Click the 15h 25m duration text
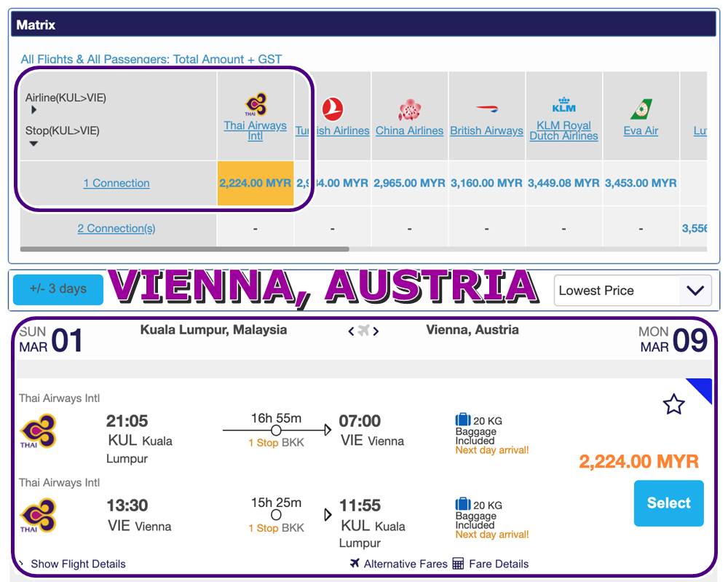Viewport: 728px width, 582px height. (276, 502)
